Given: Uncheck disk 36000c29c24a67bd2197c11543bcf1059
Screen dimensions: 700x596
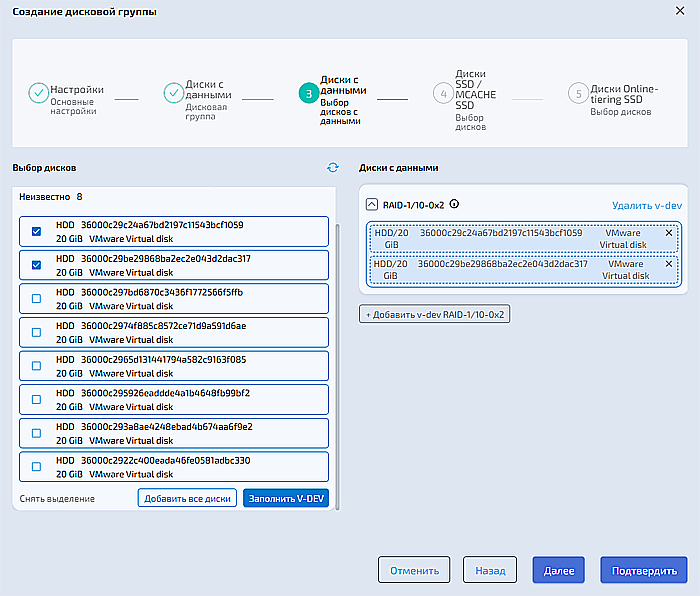Looking at the screenshot, I should tap(37, 231).
